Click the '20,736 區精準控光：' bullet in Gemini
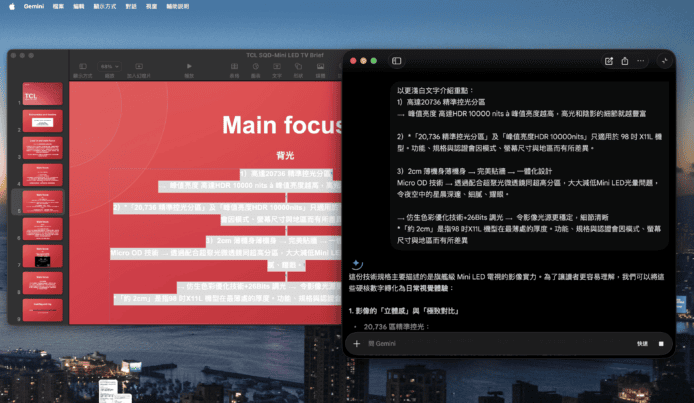 397,327
